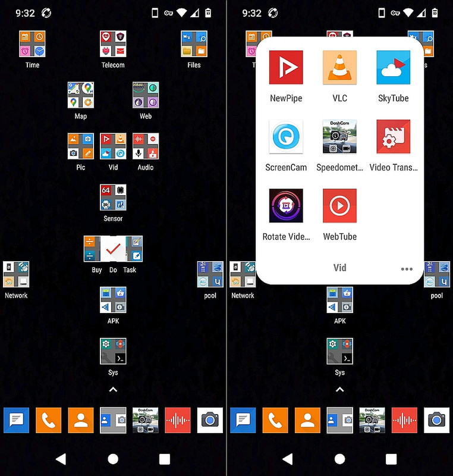453x476 pixels.
Task: Open the Sys folder on right screen
Action: pyautogui.click(x=340, y=351)
